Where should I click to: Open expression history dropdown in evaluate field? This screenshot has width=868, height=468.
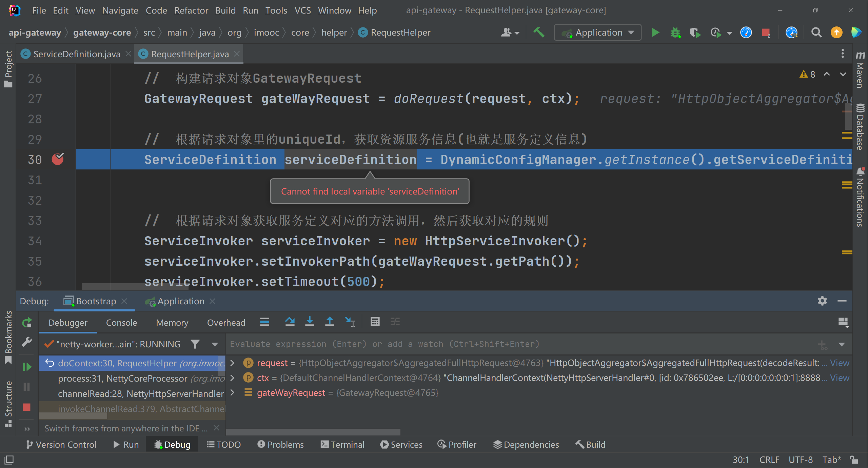pos(842,345)
